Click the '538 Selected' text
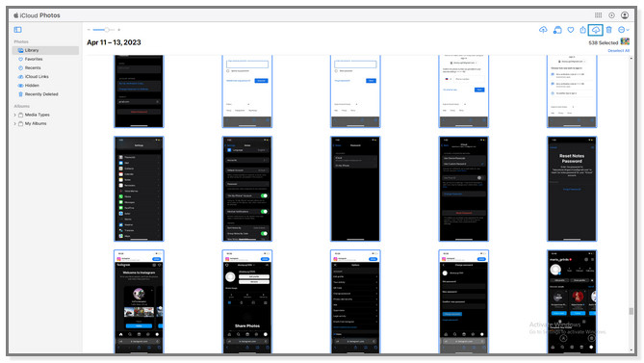 (x=603, y=42)
